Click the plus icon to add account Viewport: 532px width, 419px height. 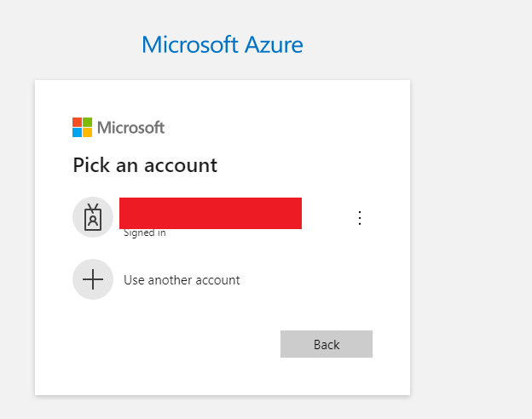[93, 279]
